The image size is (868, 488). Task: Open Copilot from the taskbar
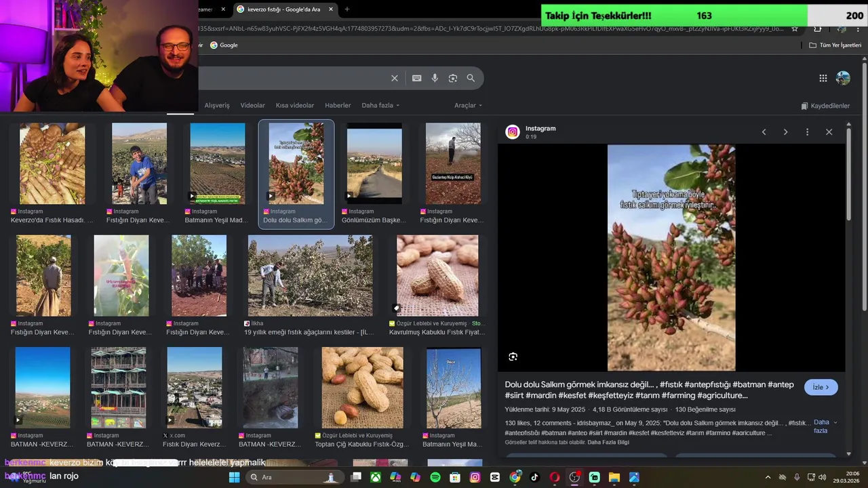(415, 477)
